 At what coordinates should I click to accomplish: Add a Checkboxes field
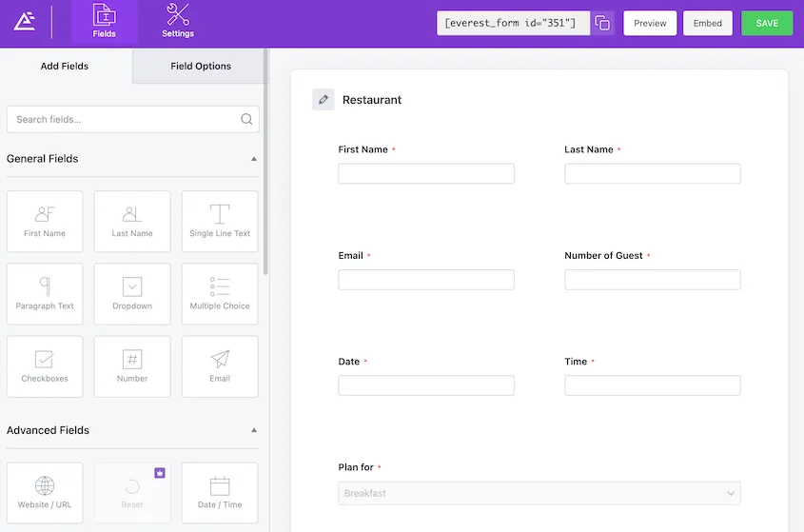(45, 366)
